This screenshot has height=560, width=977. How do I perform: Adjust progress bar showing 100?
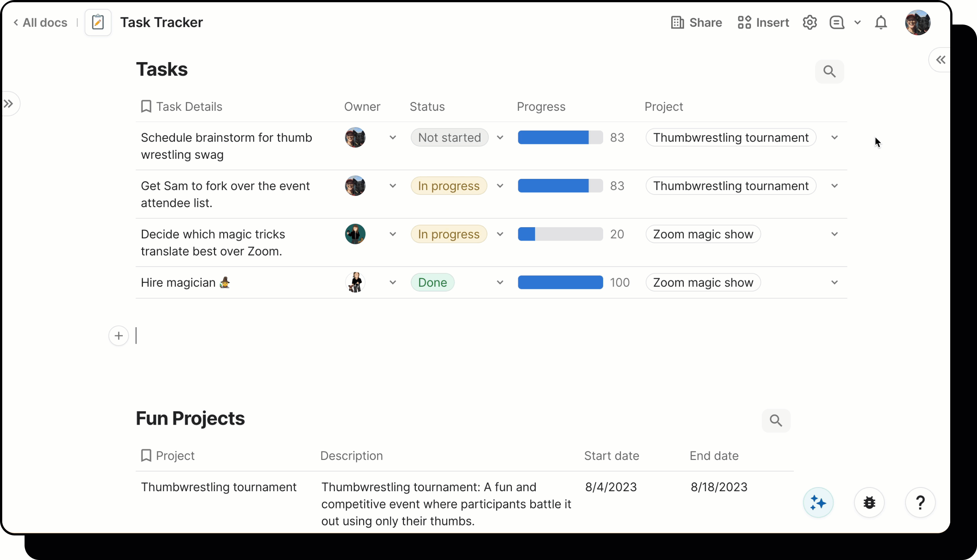560,283
